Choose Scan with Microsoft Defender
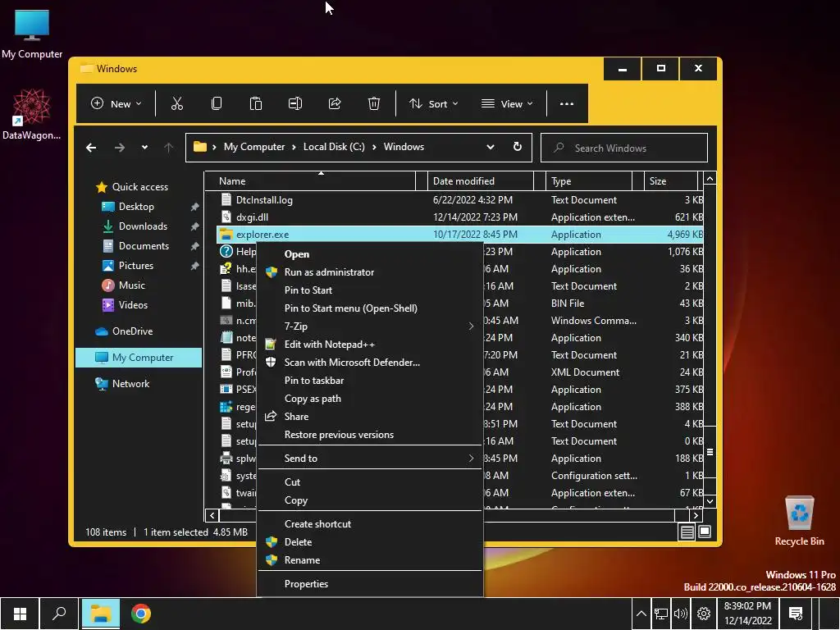 [370, 362]
